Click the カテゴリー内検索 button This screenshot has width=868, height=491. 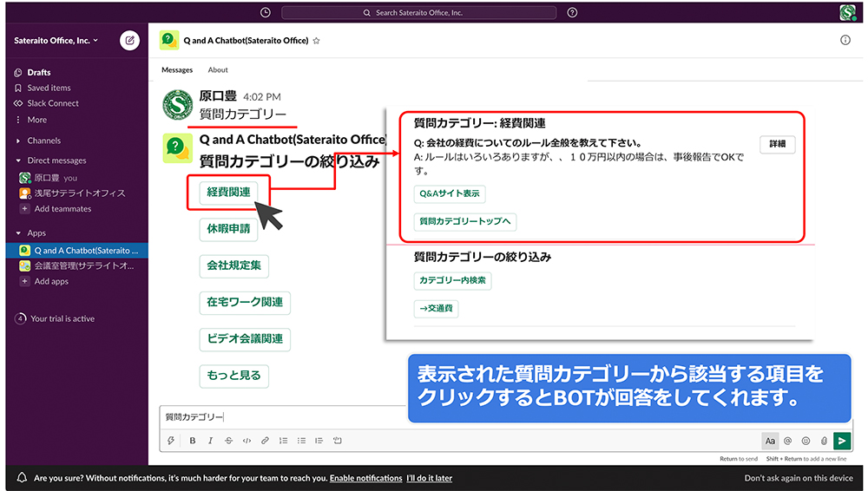pos(452,281)
